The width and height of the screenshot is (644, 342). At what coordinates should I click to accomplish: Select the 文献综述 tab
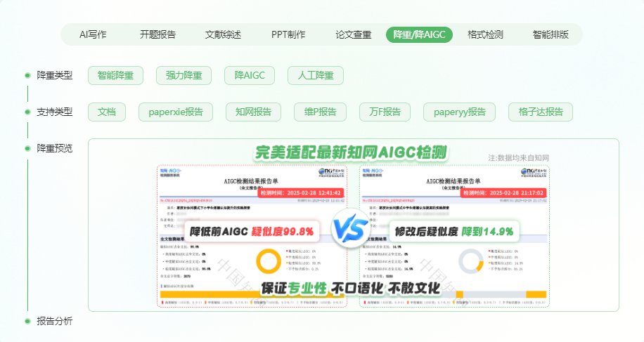pyautogui.click(x=223, y=34)
